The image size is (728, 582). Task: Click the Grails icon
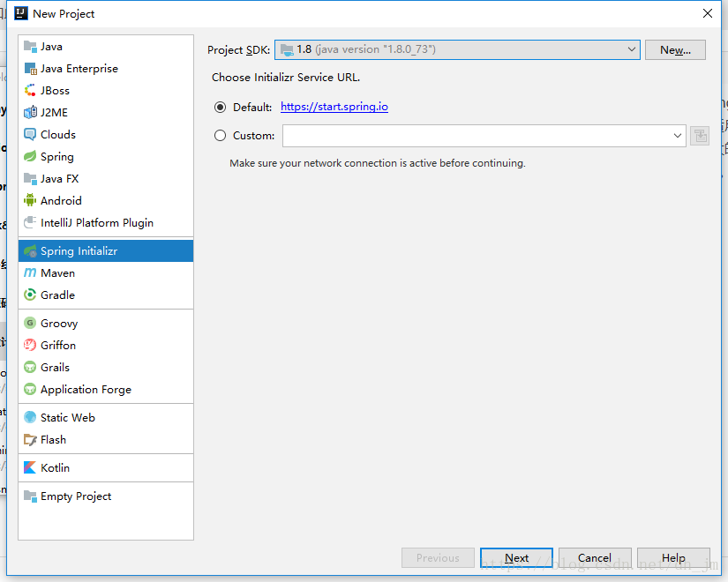point(30,367)
